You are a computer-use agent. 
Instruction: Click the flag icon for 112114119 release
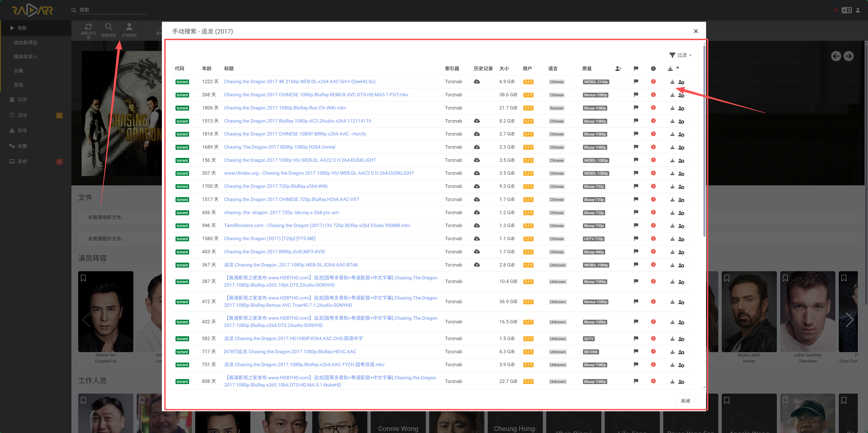point(636,121)
